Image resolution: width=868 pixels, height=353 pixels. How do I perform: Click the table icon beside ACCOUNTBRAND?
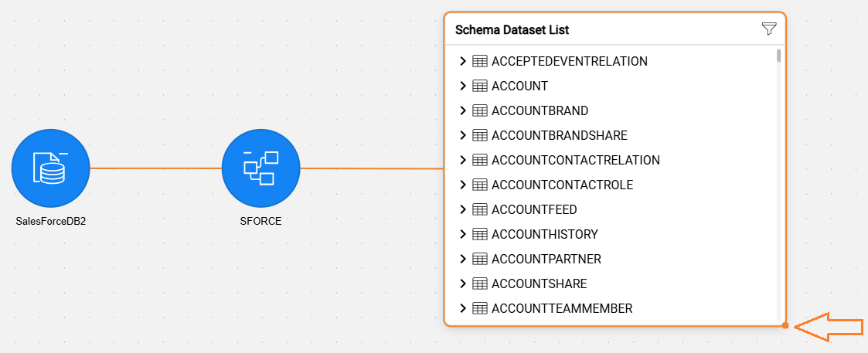tap(479, 110)
